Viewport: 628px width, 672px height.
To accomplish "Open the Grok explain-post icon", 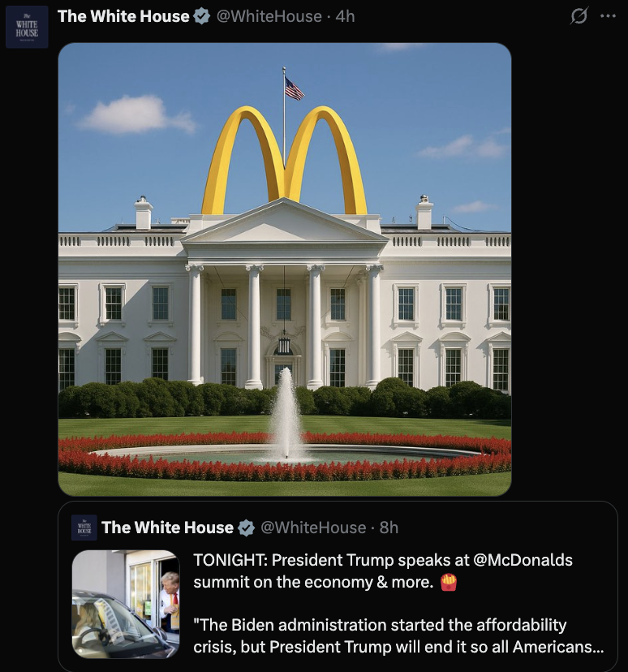I will 579,16.
